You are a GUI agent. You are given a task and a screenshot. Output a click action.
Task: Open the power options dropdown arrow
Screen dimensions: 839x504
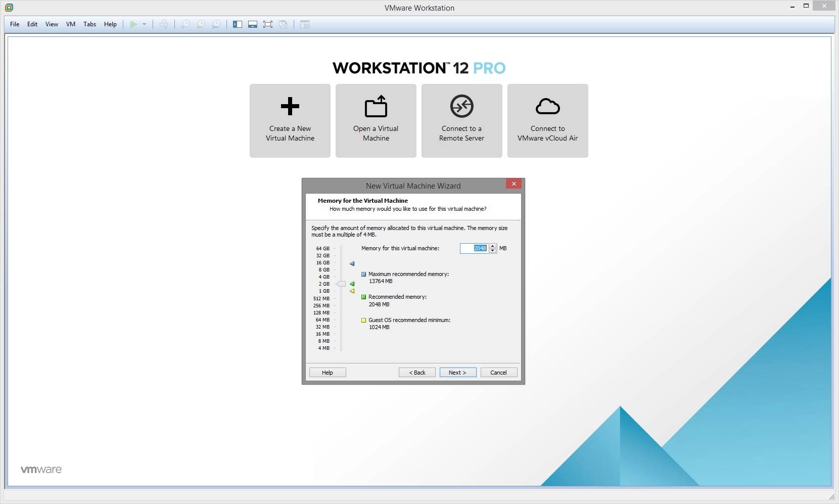coord(144,24)
